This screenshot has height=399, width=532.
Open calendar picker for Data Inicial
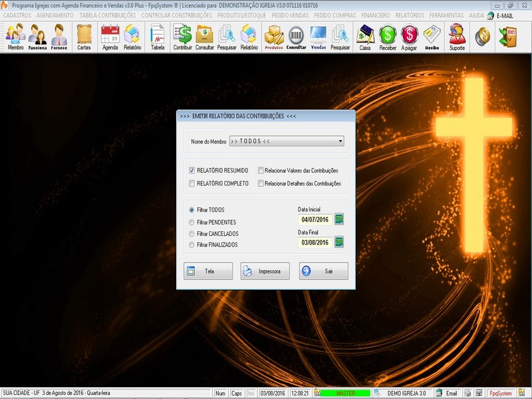point(339,219)
